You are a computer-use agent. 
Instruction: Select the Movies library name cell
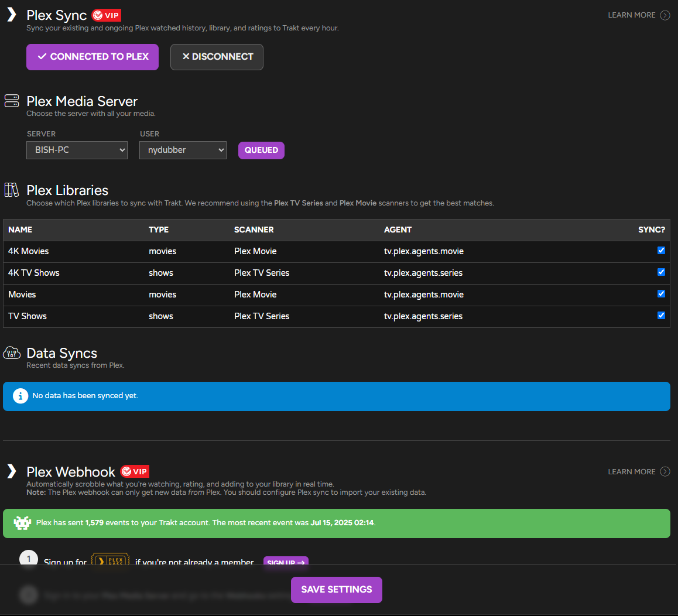pos(22,295)
